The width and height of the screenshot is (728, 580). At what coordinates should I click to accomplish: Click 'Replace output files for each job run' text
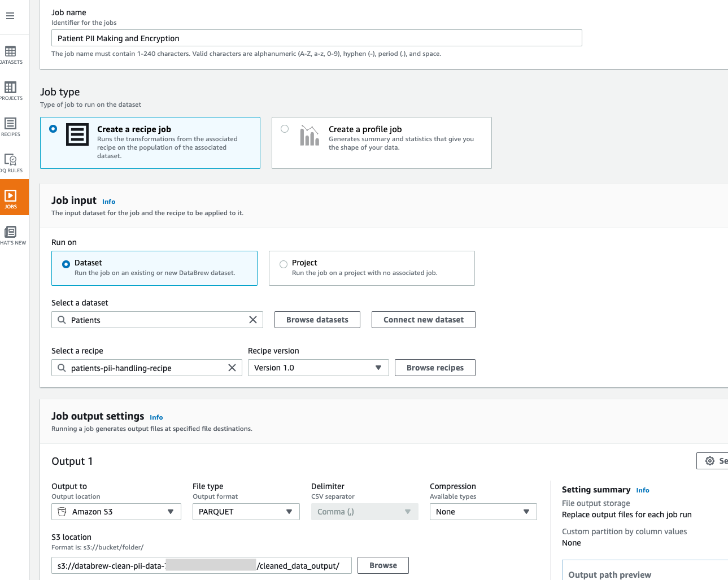tap(627, 514)
